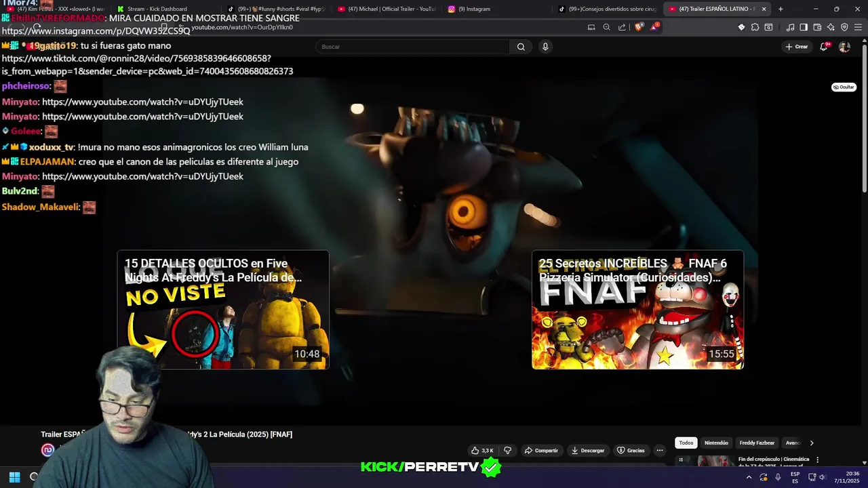Image resolution: width=868 pixels, height=488 pixels.
Task: Click the Crear button
Action: click(797, 47)
